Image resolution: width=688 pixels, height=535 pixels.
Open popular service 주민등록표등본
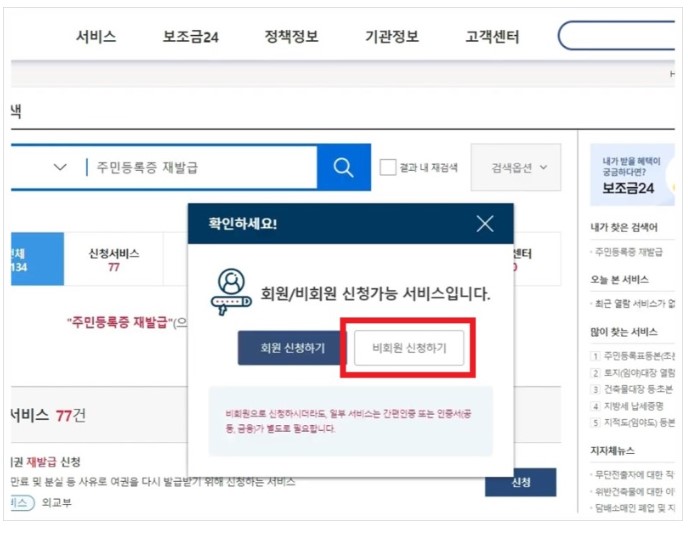(639, 355)
